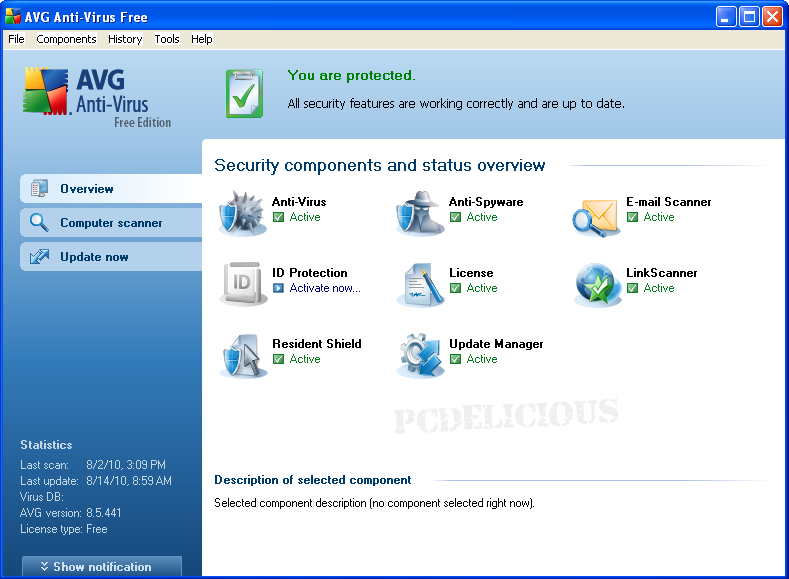The height and width of the screenshot is (579, 789).
Task: Open the Resident Shield icon
Action: pos(243,356)
